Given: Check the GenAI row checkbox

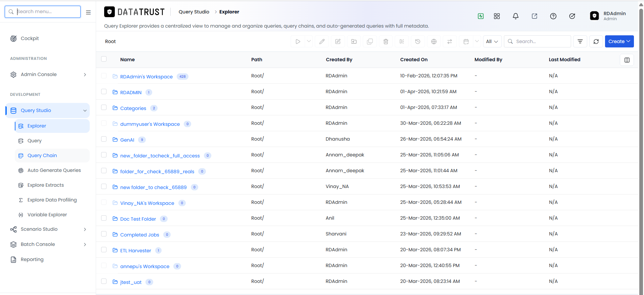Looking at the screenshot, I should (x=104, y=139).
